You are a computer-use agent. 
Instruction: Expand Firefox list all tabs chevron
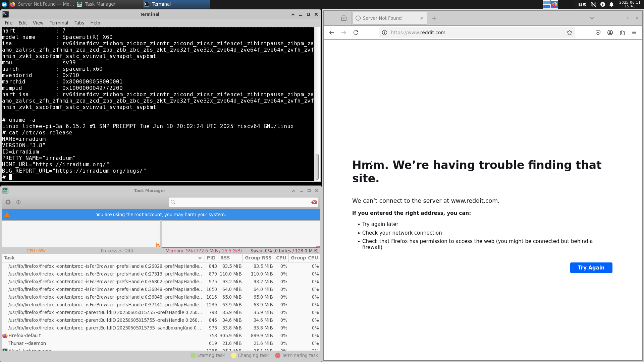coord(592,18)
